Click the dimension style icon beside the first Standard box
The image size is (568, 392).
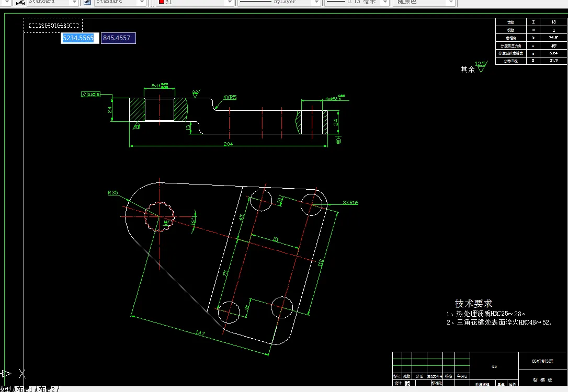[x=20, y=2]
